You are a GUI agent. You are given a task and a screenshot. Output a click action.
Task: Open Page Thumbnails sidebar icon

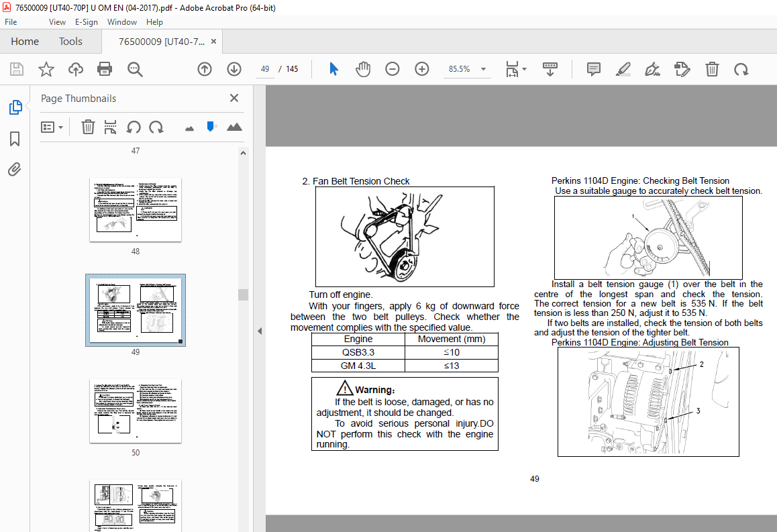pyautogui.click(x=15, y=107)
